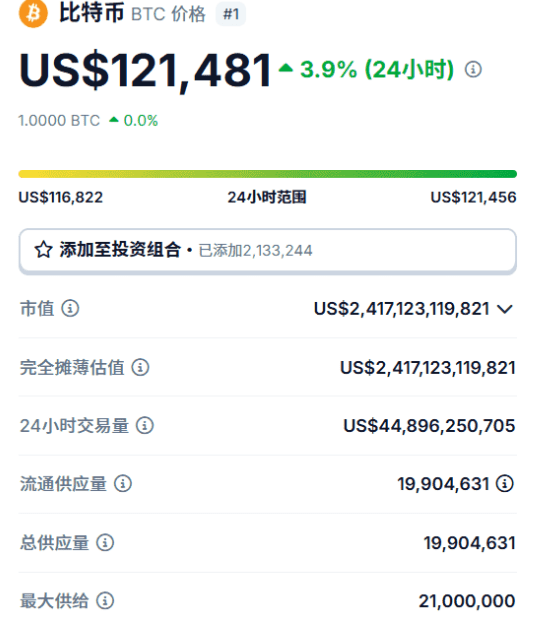This screenshot has width=537, height=623.
Task: Click info icon beside 流通供应量 label
Action: point(123,484)
